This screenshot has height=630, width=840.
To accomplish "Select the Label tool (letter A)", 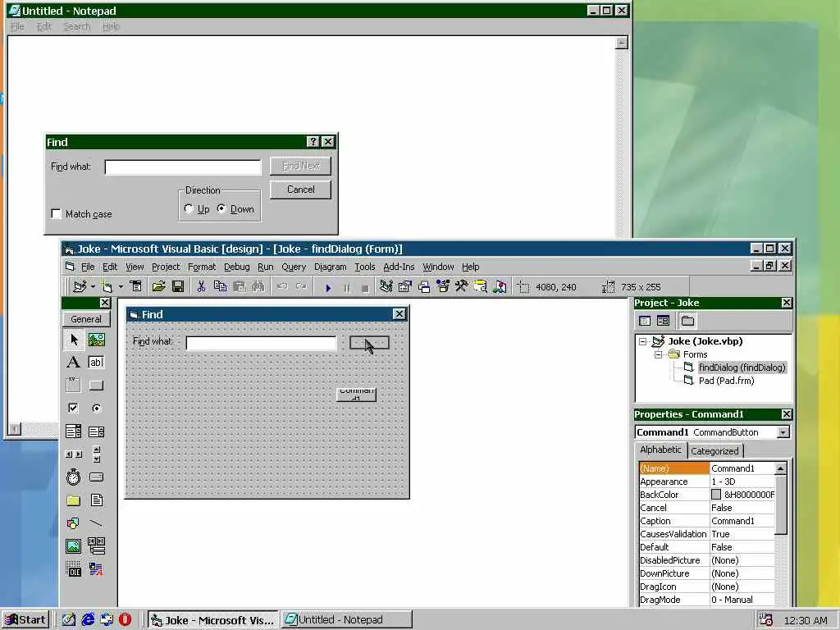I will click(x=74, y=362).
